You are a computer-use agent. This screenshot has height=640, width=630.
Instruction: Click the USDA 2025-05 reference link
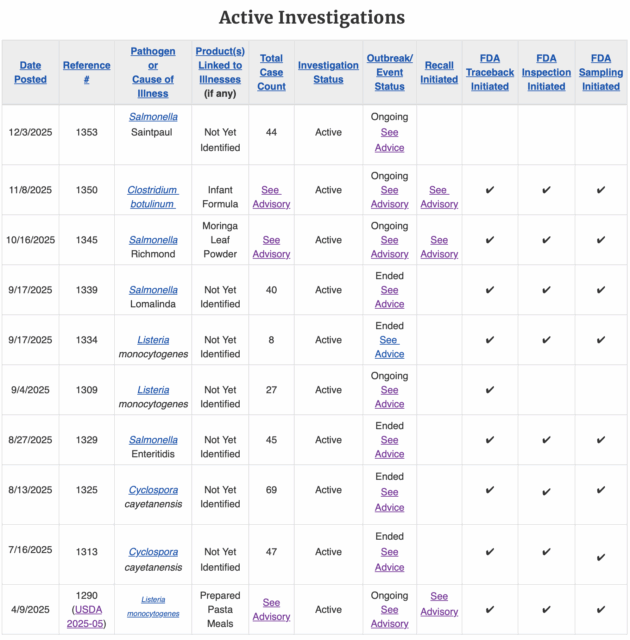click(87, 617)
